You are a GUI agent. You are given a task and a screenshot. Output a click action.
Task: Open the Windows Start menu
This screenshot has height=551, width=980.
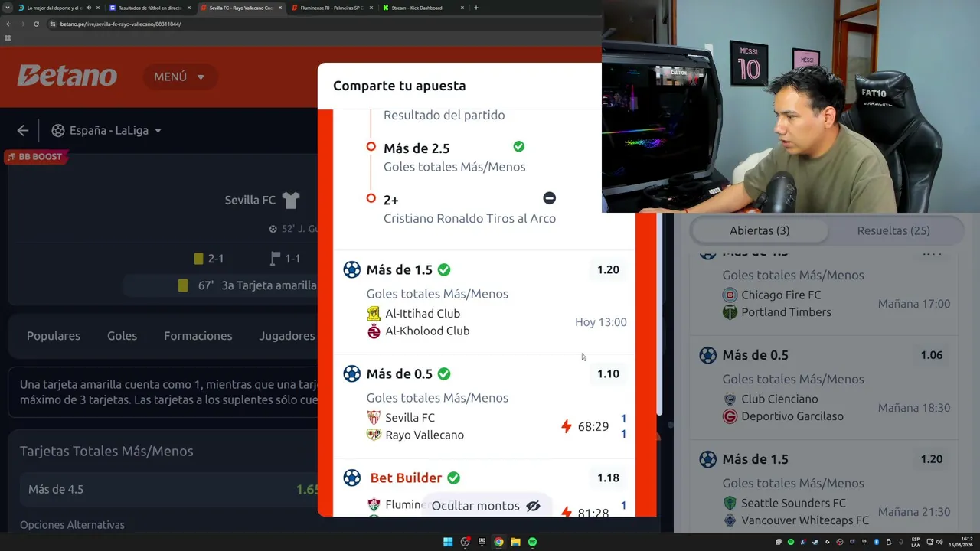(x=448, y=543)
